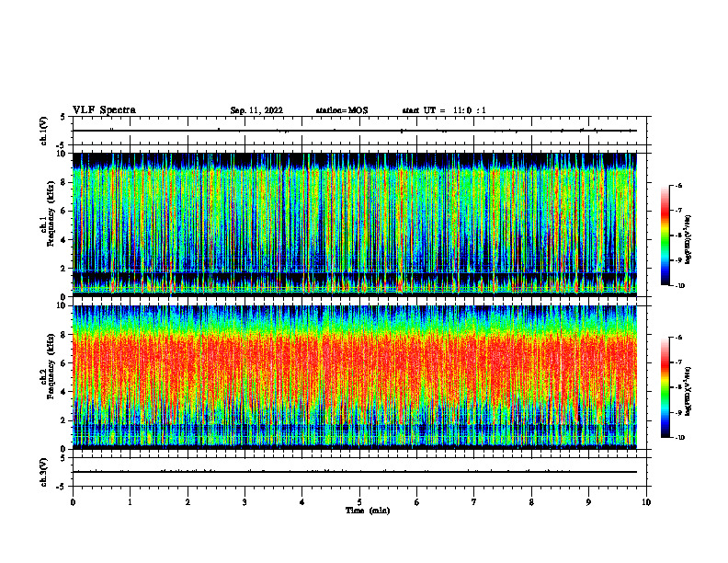The height and width of the screenshot is (563, 728).
Task: Click the time axis tick label "0"
Action: 73,502
